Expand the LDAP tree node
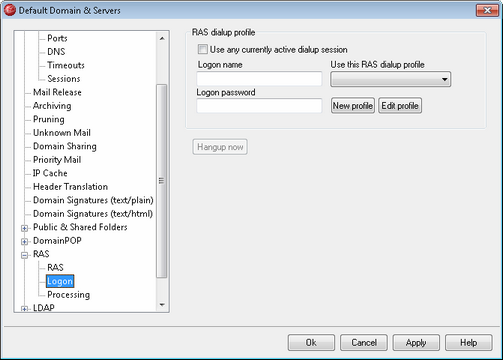This screenshot has width=503, height=360. 24,309
